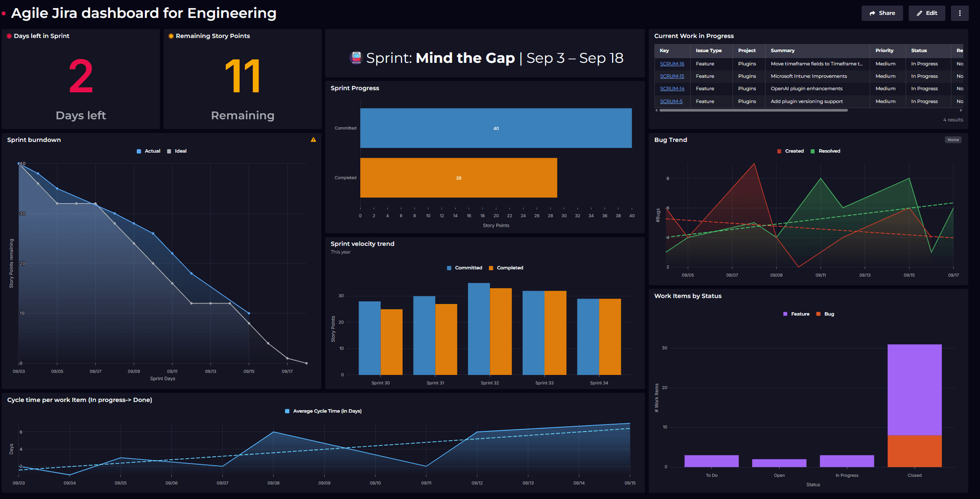Screen dimensions: 980x499
Task: Click the Committed legend swatch in velocity trend
Action: click(x=449, y=268)
